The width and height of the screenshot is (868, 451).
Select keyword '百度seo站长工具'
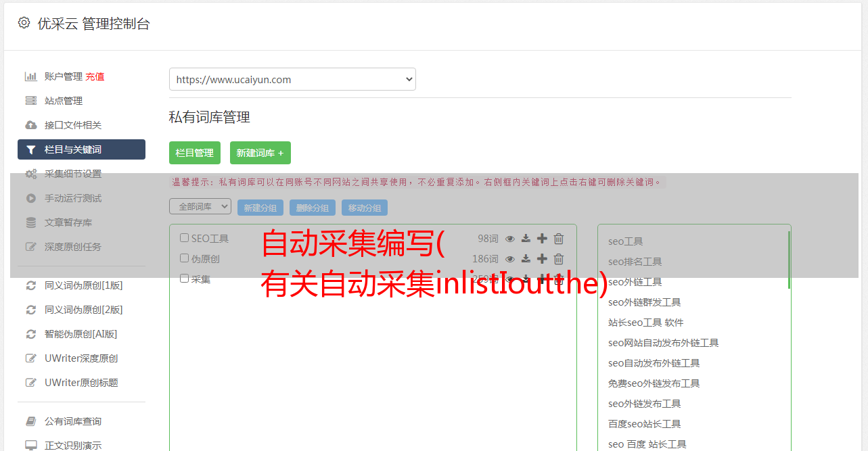[x=644, y=424]
